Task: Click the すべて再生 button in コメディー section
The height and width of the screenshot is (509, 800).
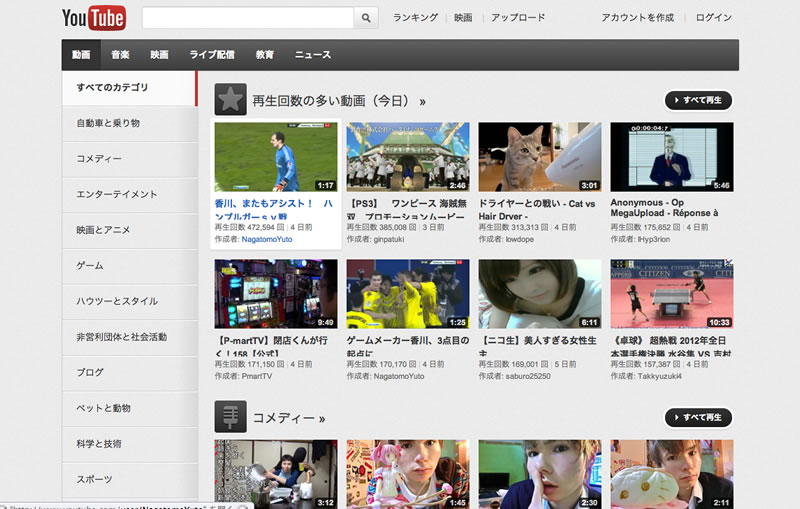Action: pyautogui.click(x=698, y=417)
